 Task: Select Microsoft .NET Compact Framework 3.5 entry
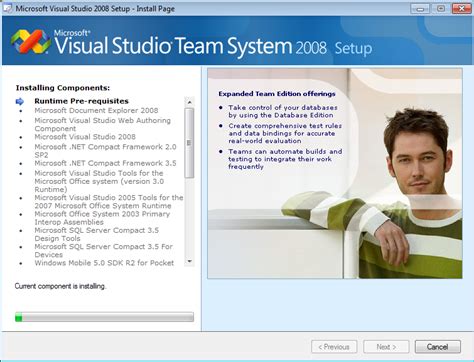click(105, 163)
